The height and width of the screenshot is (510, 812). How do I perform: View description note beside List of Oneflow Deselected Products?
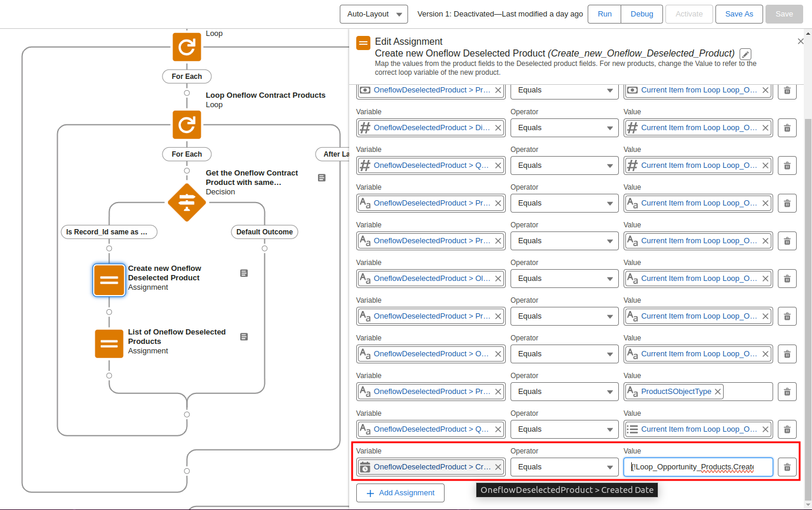click(244, 336)
